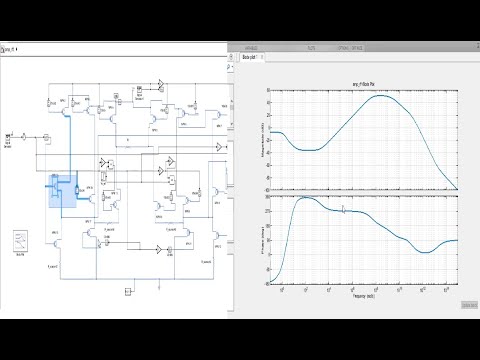
Task: Select the gain triangle pointing toward the canvas right edge
Action: pyautogui.click(x=219, y=147)
